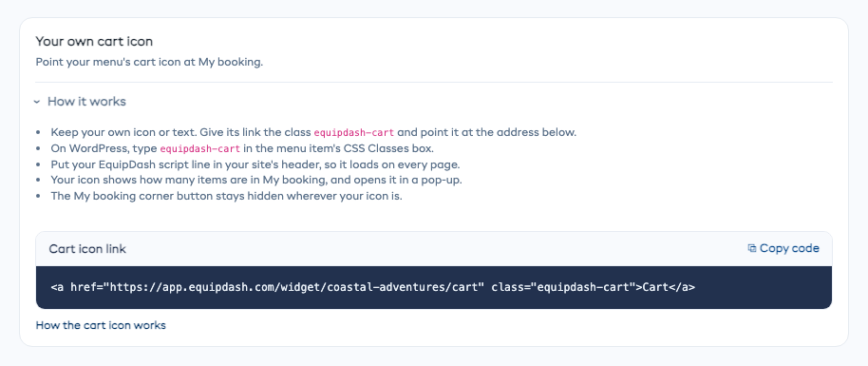868x366 pixels.
Task: Click the Point your menu's cart icon description
Action: click(149, 62)
